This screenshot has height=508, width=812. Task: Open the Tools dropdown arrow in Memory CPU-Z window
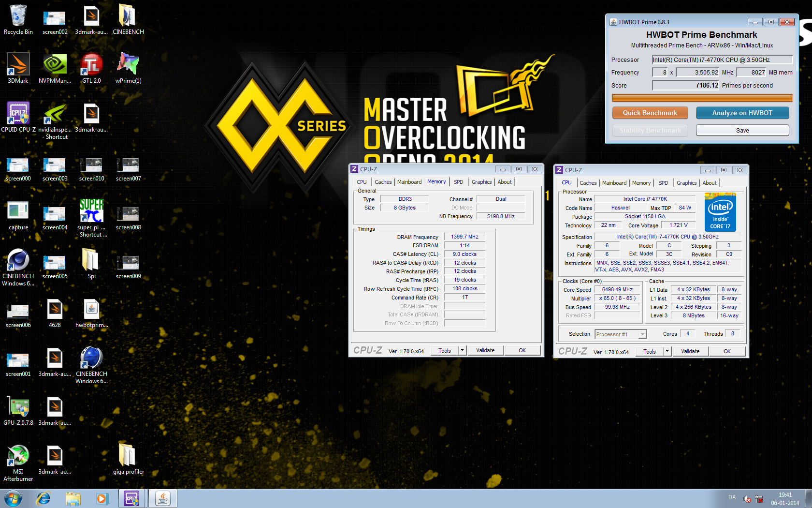coord(462,350)
